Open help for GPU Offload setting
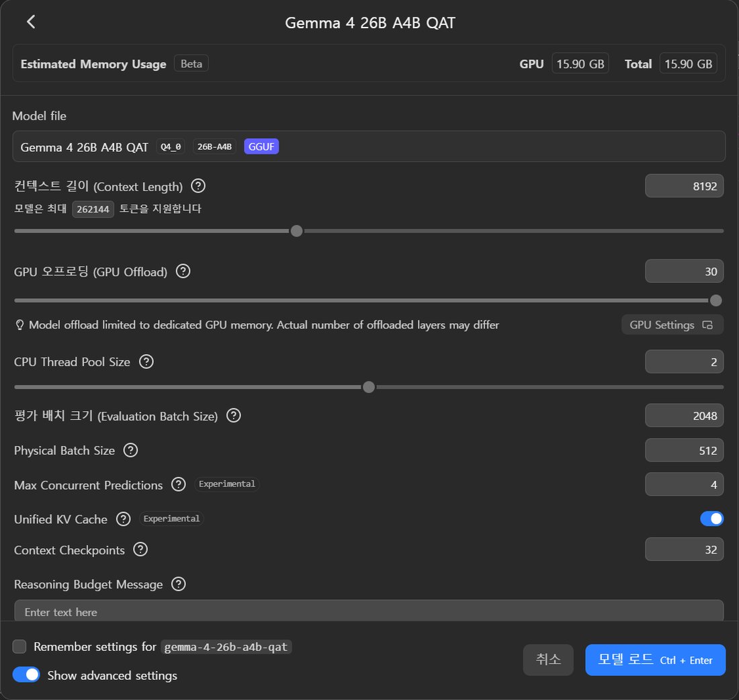This screenshot has width=739, height=700. [x=183, y=271]
